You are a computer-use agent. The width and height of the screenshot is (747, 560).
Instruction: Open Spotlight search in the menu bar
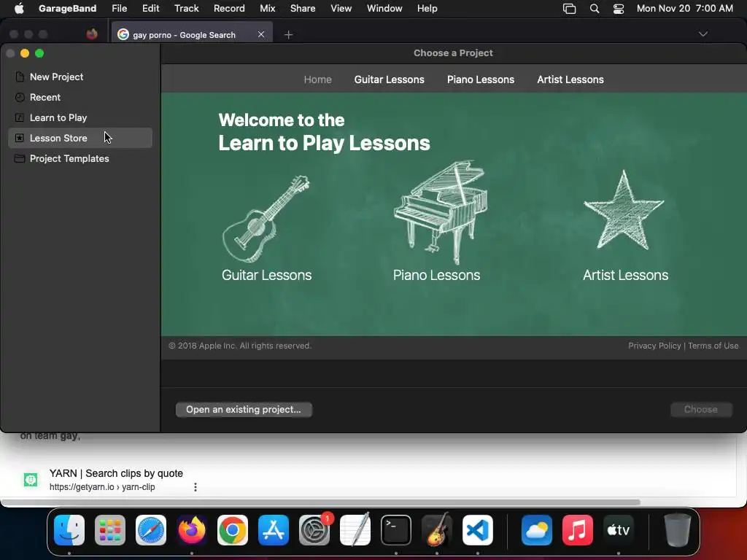tap(594, 9)
